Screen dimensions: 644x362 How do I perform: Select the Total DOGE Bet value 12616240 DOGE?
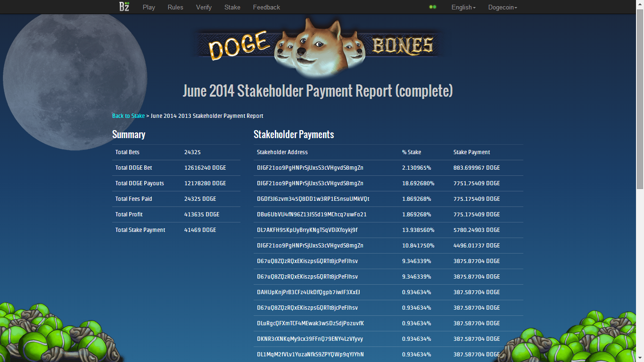pos(205,168)
